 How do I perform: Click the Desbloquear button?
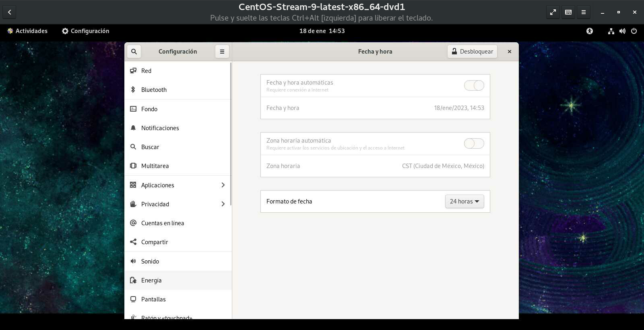click(472, 52)
